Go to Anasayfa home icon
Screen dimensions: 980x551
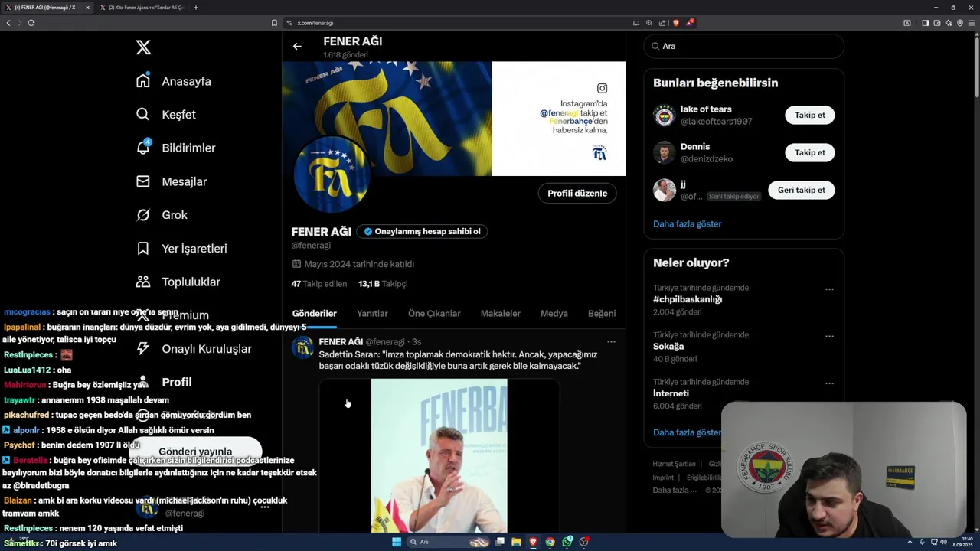click(143, 81)
